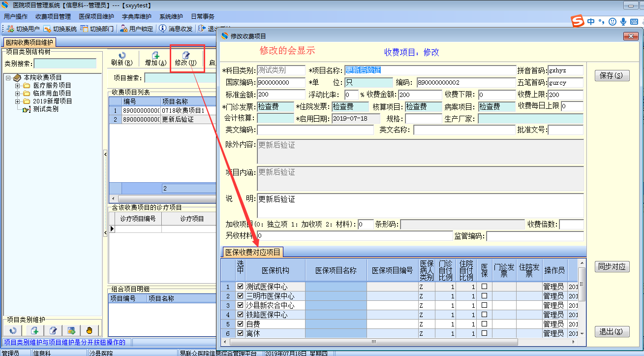The image size is (644, 356).
Task: Click refresh icon under 项目类别维护
Action: [13, 330]
